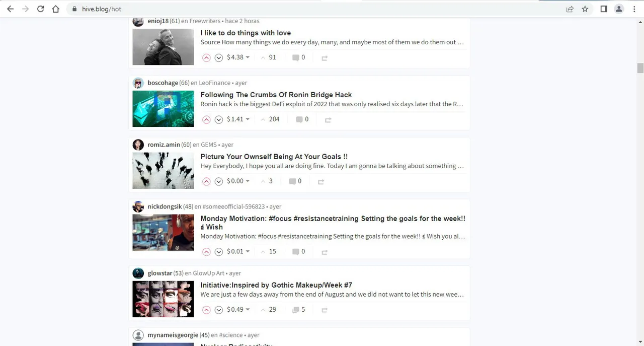Open romiz.amin's avatar profile picture
Viewport: 644px width, 346px height.
(138, 145)
